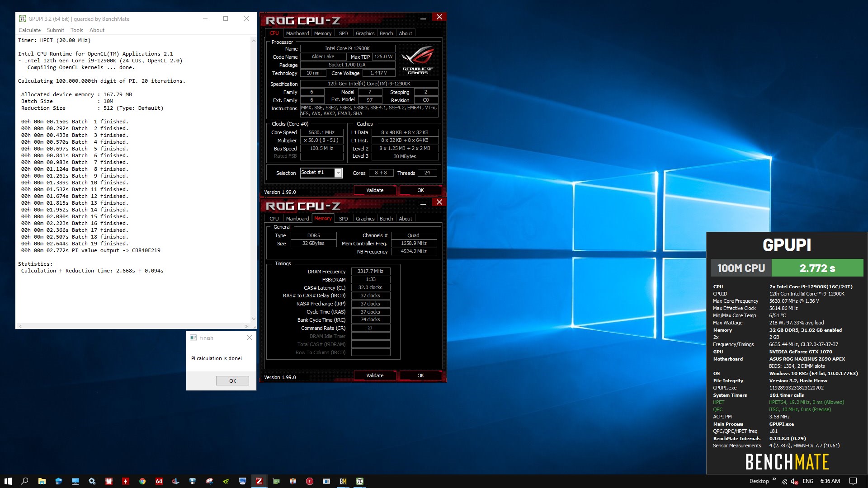Click 'ASUS ROG MAXIMUS Z690 APEX' motherboard text
868x488 pixels.
tap(807, 359)
